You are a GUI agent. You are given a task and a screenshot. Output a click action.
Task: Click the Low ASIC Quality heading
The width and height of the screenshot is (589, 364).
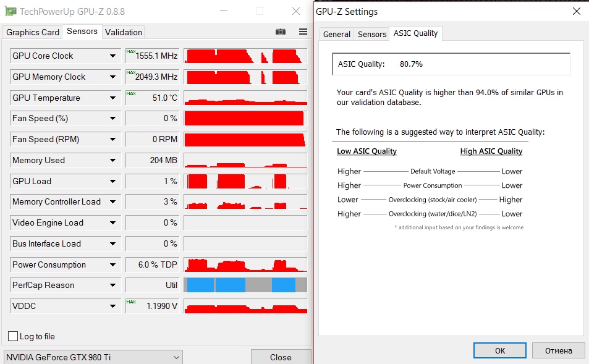367,151
